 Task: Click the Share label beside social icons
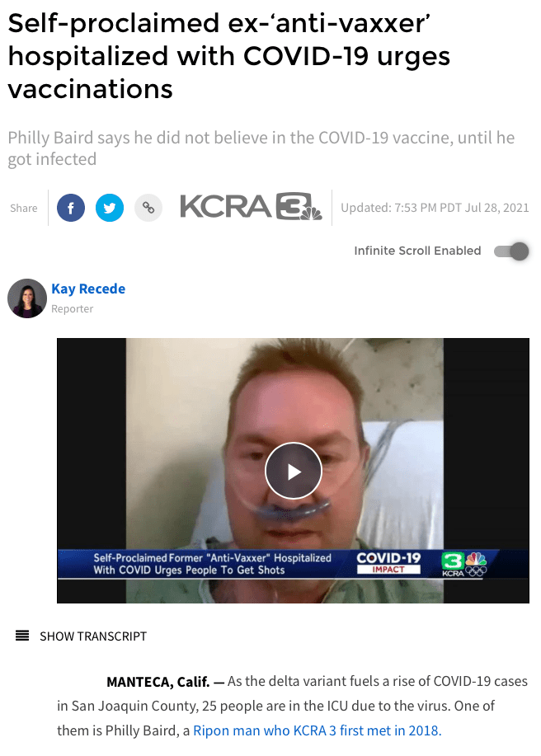24,208
